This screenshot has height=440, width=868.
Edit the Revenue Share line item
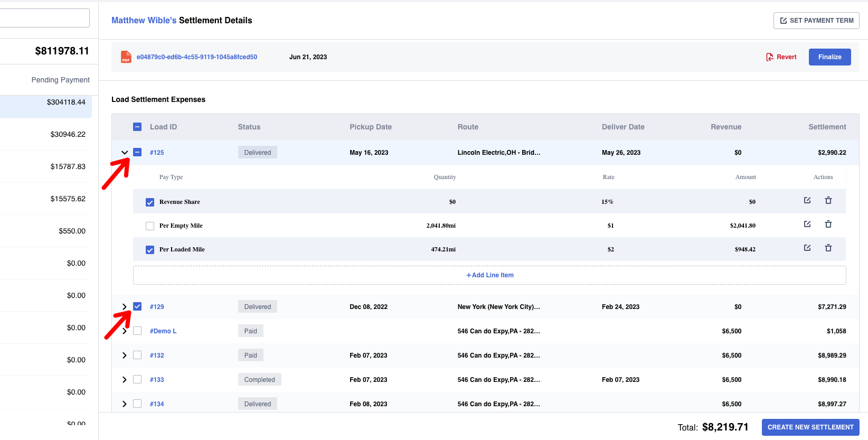pyautogui.click(x=807, y=201)
